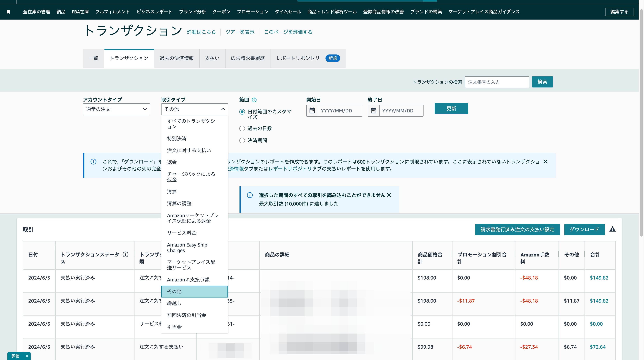Choose チャージバックによる返金 option
644x360 pixels.
pyautogui.click(x=194, y=177)
